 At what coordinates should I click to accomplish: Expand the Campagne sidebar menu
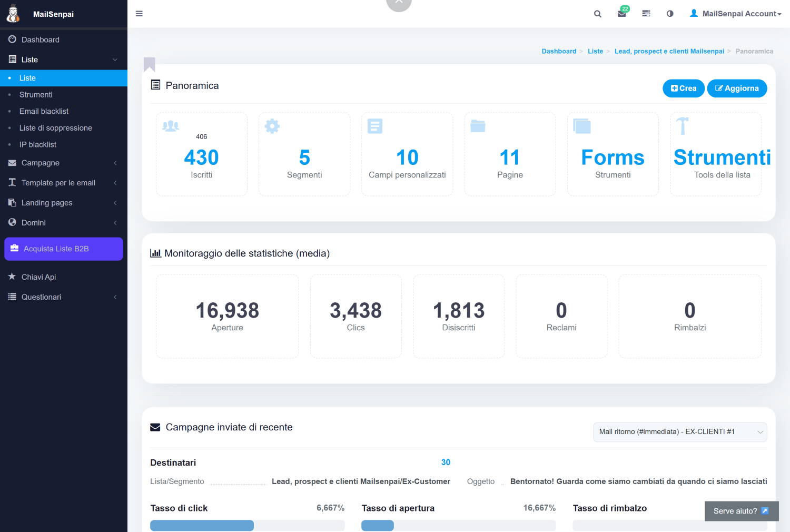point(63,163)
